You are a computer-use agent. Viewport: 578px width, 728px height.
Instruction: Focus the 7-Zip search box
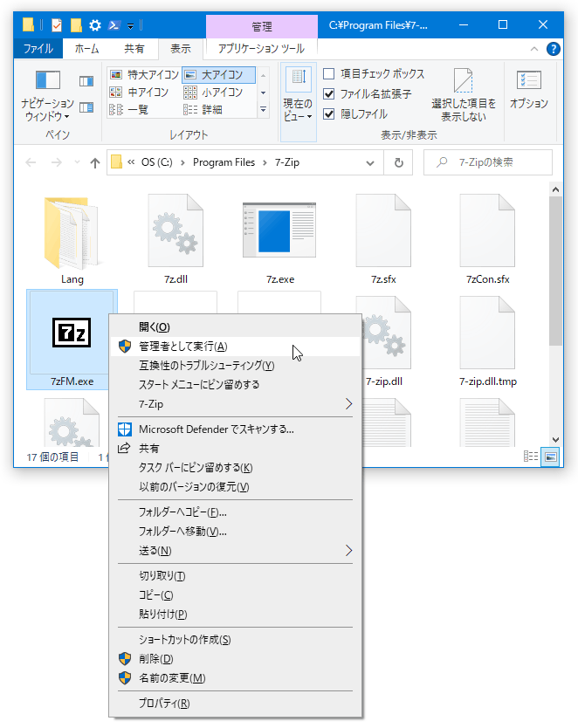487,162
